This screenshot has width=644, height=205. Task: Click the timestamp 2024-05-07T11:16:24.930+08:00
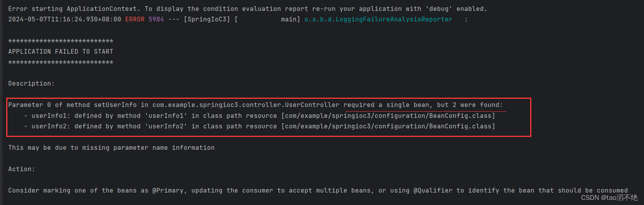coord(65,19)
